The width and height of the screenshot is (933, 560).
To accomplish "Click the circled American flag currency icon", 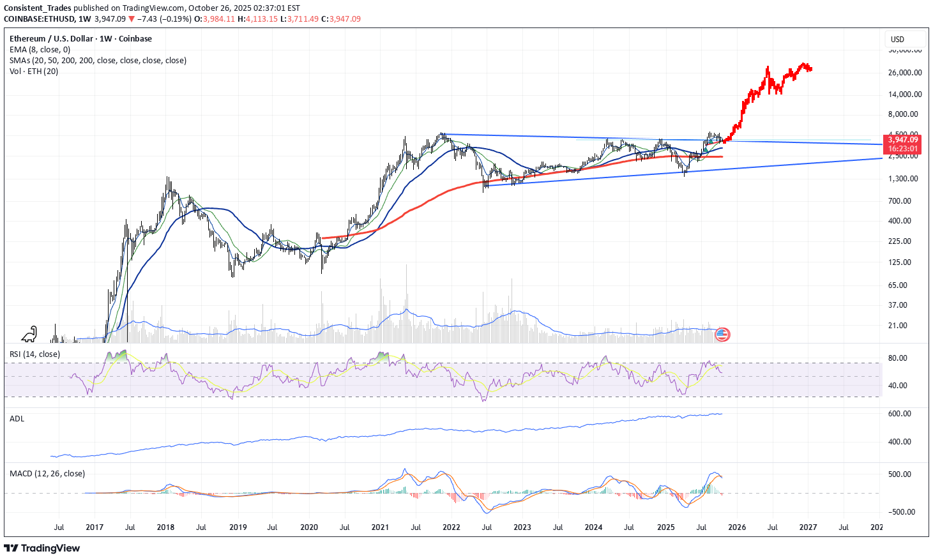I will 722,334.
